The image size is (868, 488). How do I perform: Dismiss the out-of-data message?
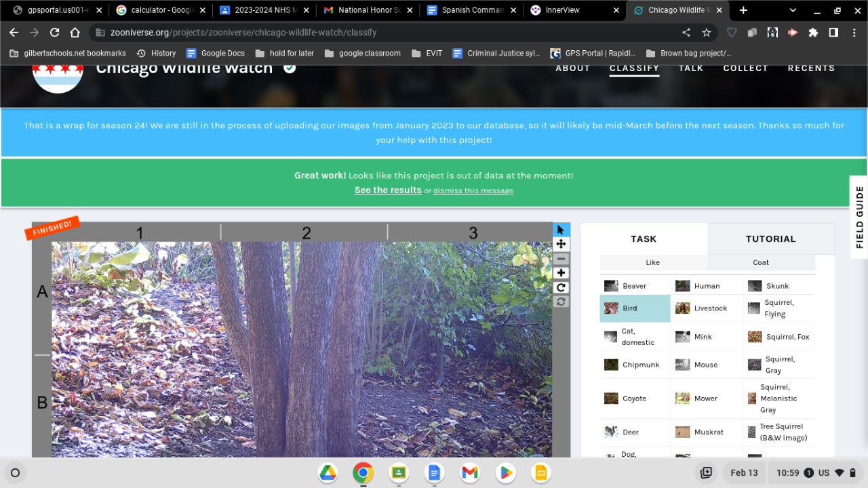click(x=473, y=191)
